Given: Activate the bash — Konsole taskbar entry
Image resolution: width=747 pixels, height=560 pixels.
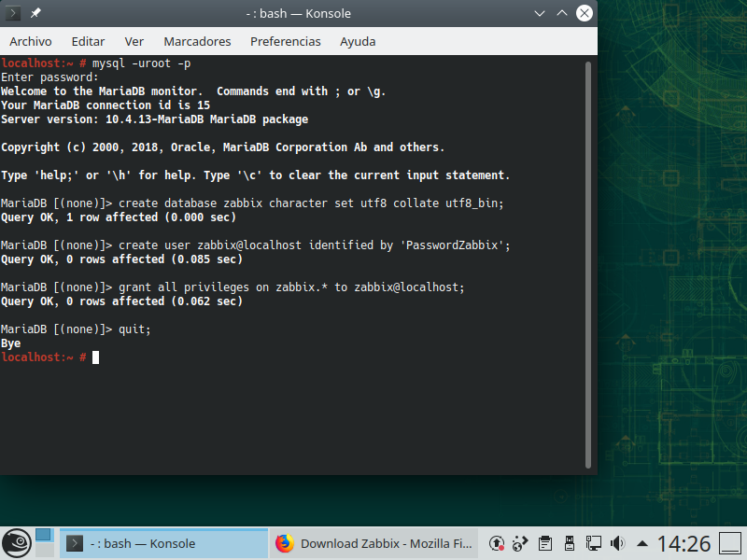Looking at the screenshot, I should (163, 543).
